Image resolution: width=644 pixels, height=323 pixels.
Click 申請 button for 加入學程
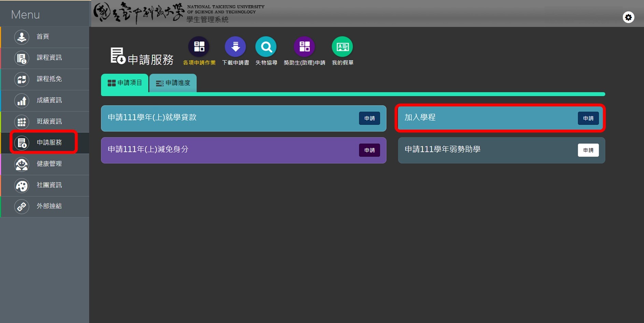(588, 118)
